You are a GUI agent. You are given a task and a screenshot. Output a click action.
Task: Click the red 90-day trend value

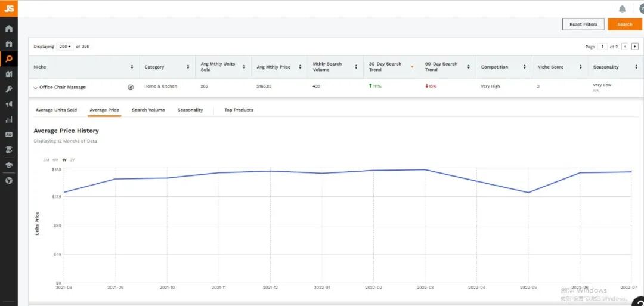coord(431,86)
